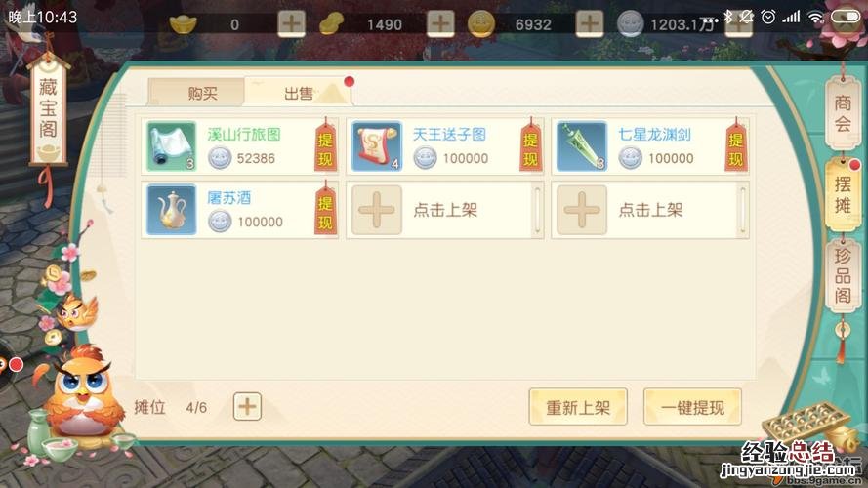
Task: Select the 摆摊 side tab
Action: [x=843, y=195]
